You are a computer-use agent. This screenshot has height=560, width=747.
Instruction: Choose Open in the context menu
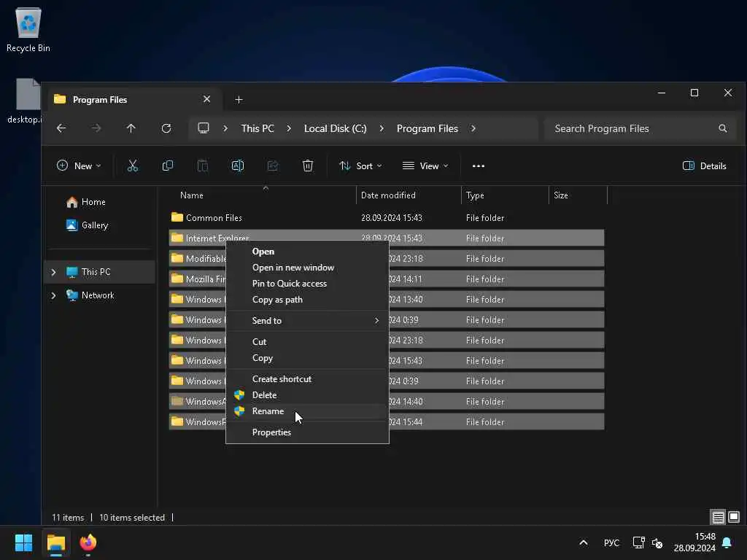pos(307,252)
